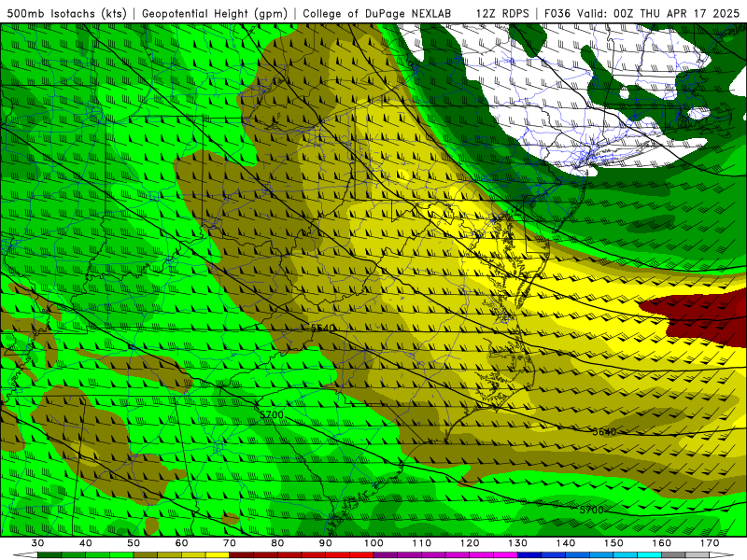This screenshot has width=747, height=560.
Task: Select the gray swatch just after 160
Action: click(673, 555)
